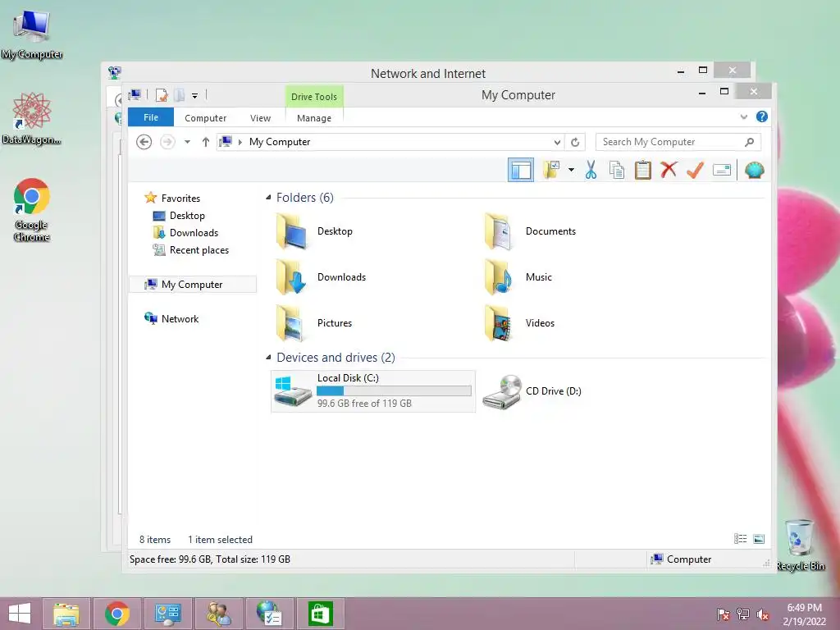Click the Properties icon in quick access toolbar
The height and width of the screenshot is (630, 840).
[162, 95]
